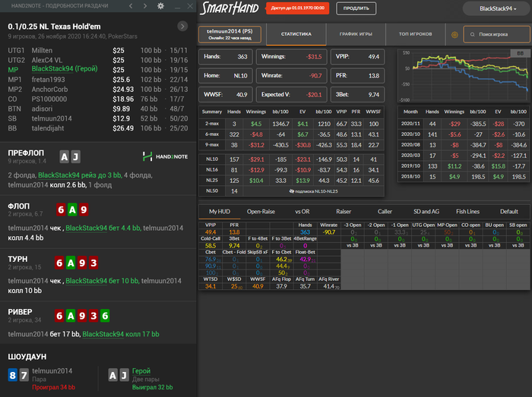
Task: Click the HUD VPIP value 49.4
Action: 211,232
